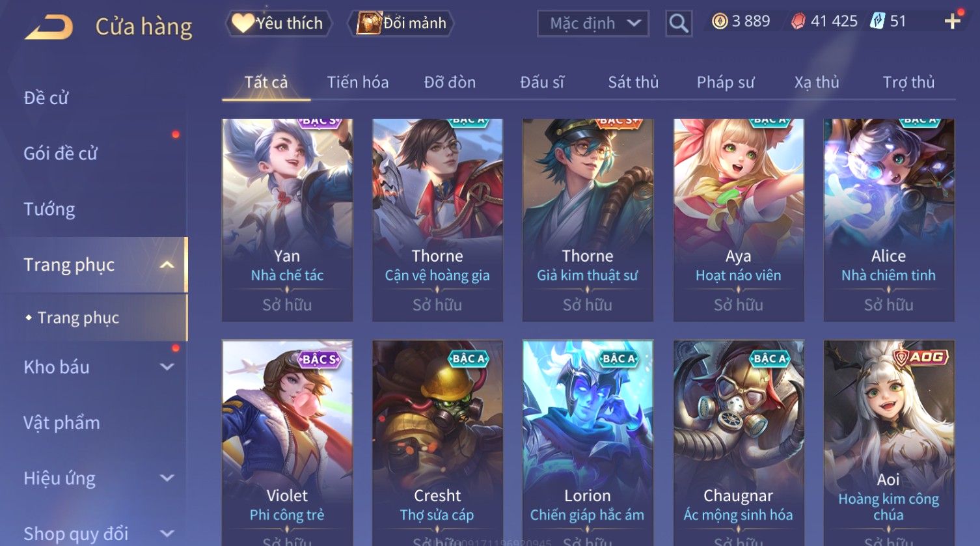This screenshot has width=980, height=546.
Task: Open the search magnifier icon
Action: 678,23
